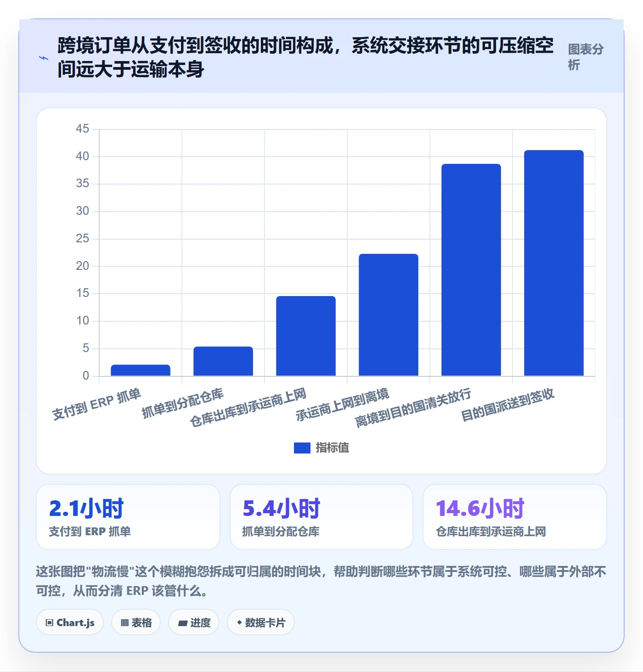Click the lightning bolt icon beside the title
The width and height of the screenshot is (643, 672).
tap(44, 58)
